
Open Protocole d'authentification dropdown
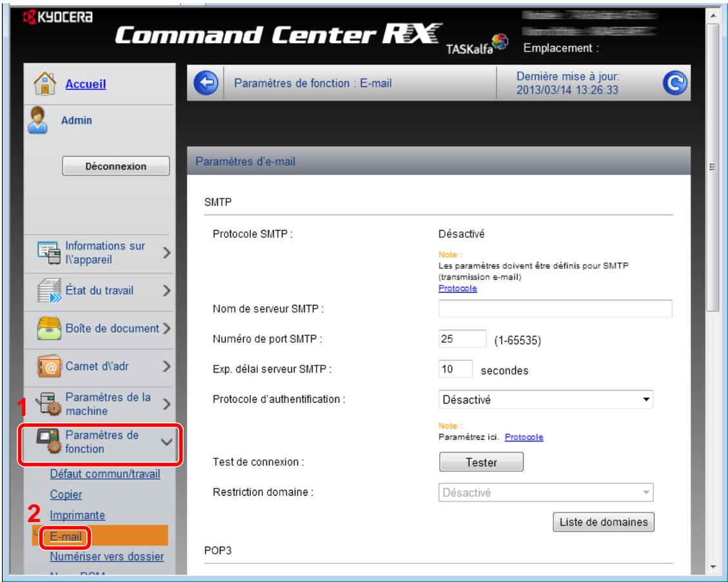tap(546, 400)
